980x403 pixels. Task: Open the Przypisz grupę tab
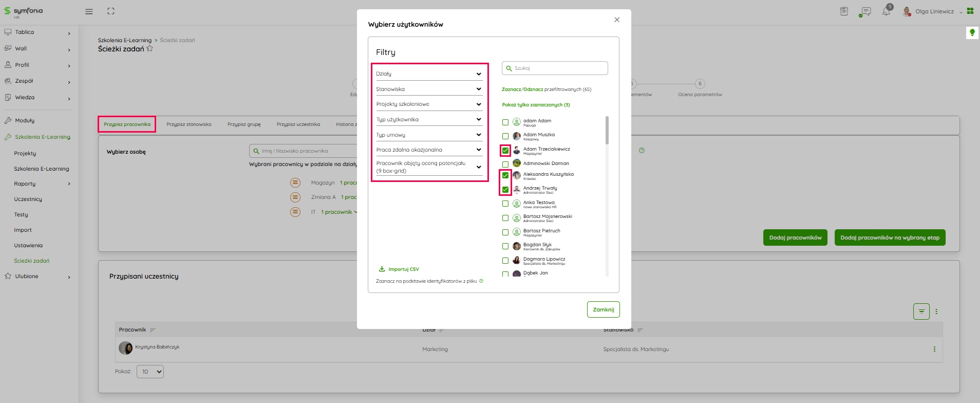coord(244,124)
